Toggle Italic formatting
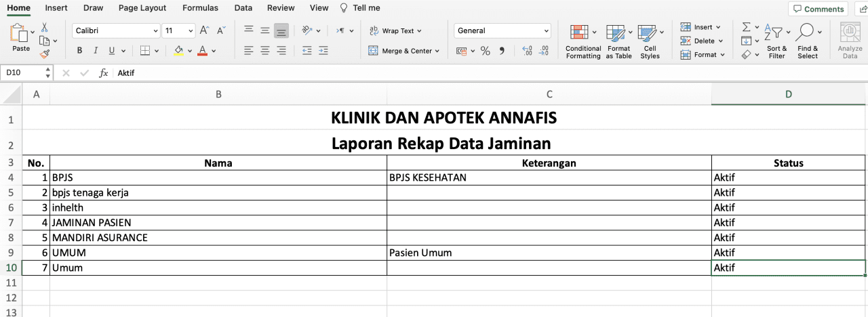 tap(96, 51)
